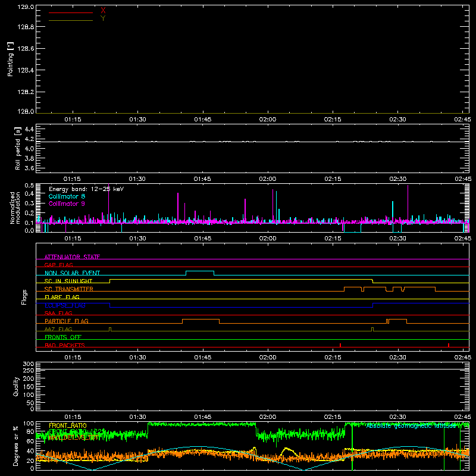Click the last BAD_PACKETS red spike near 02:42

pos(449,345)
